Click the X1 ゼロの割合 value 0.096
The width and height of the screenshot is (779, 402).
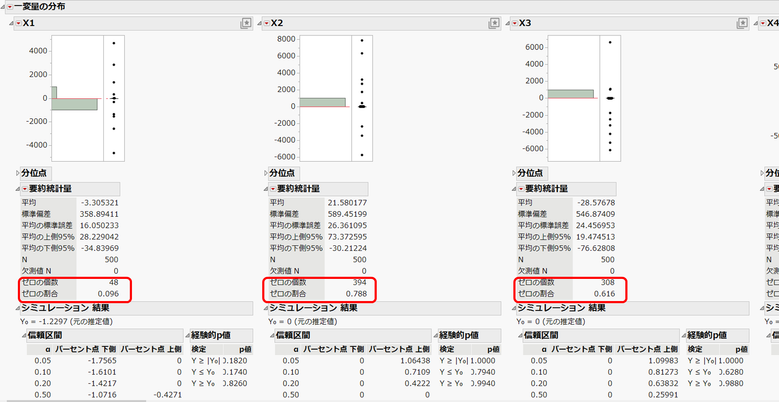(108, 294)
